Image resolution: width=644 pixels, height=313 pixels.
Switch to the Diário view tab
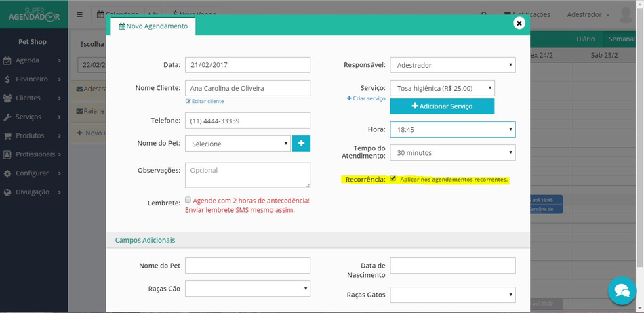point(585,39)
